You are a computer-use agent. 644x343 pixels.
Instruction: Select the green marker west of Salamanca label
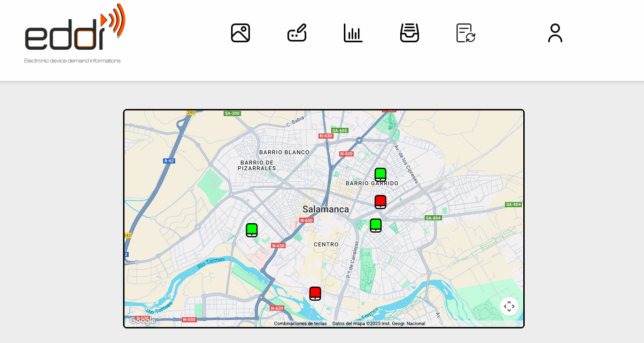252,230
